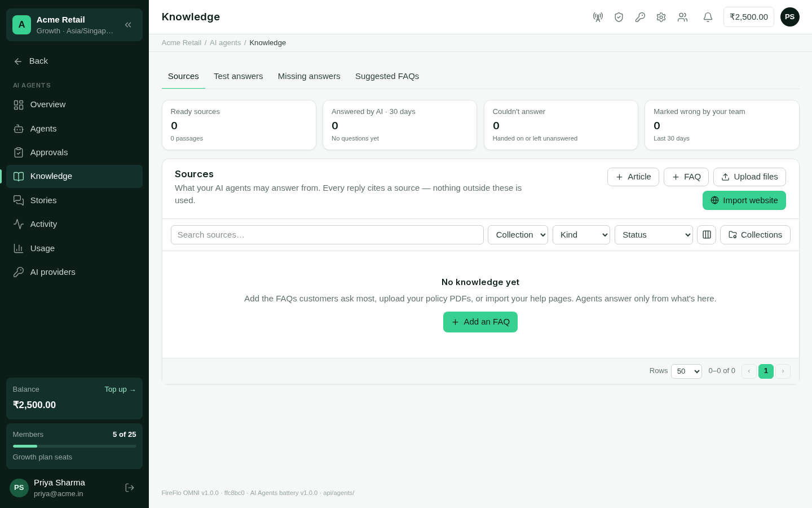This screenshot has width=812, height=508.
Task: Click the broadcast antenna icon in header
Action: point(598,17)
